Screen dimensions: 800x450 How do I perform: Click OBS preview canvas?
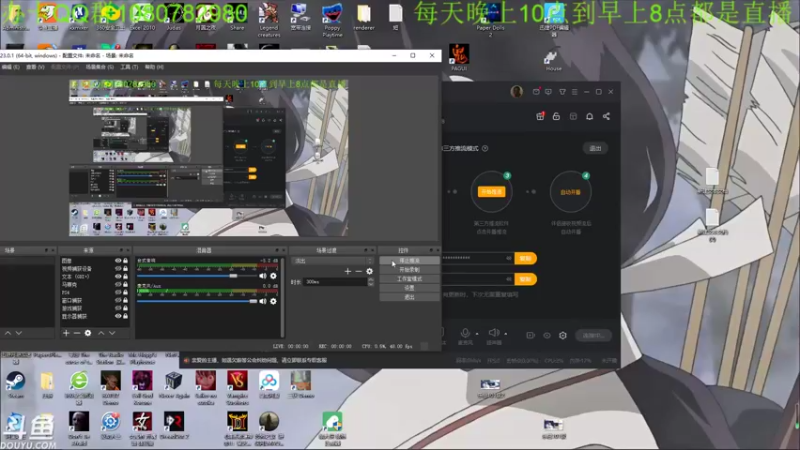point(209,157)
